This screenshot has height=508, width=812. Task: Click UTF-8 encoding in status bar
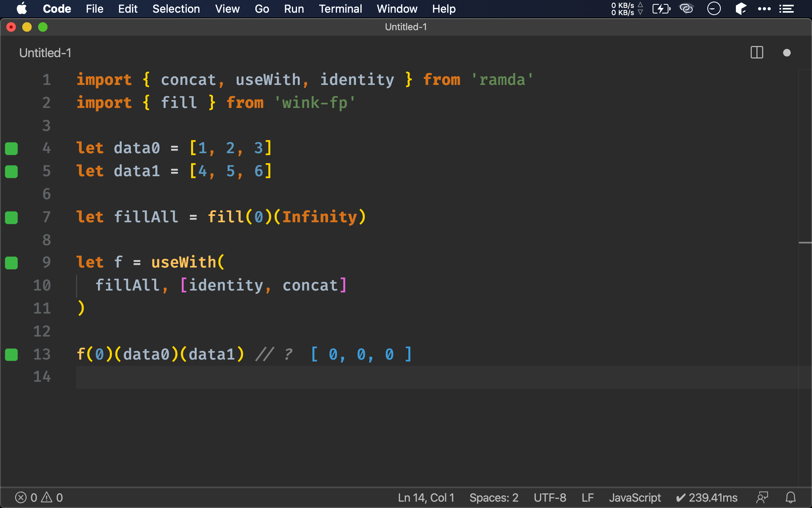pyautogui.click(x=550, y=498)
